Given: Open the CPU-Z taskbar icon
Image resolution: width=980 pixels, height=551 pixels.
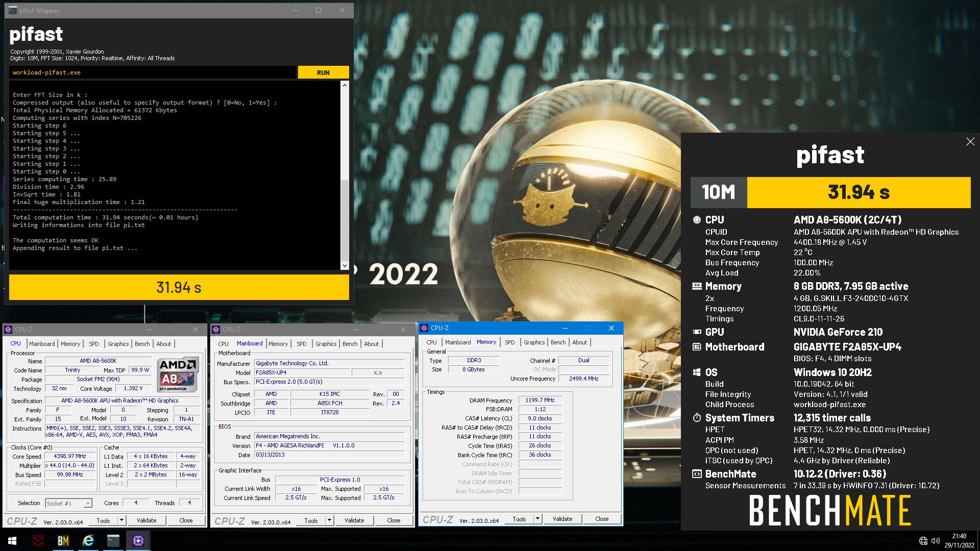Looking at the screenshot, I should click(x=138, y=541).
